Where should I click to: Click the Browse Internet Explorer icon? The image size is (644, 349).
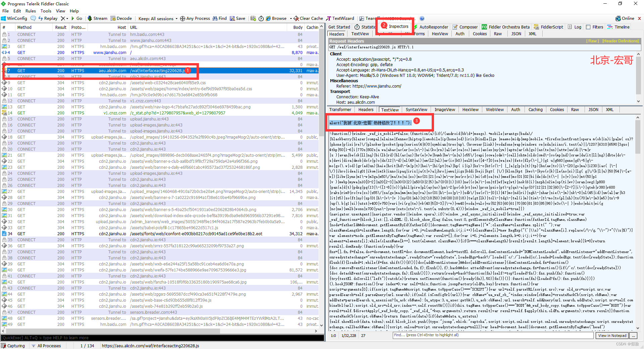[x=268, y=18]
